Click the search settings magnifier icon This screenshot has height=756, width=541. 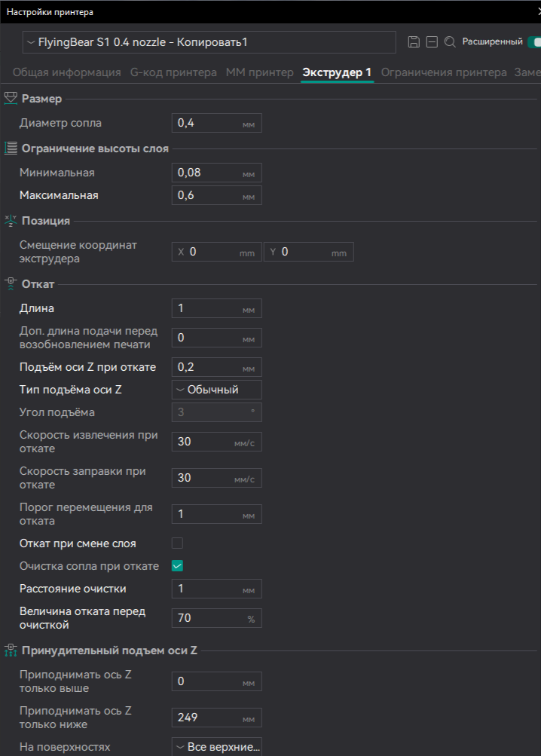pos(450,42)
